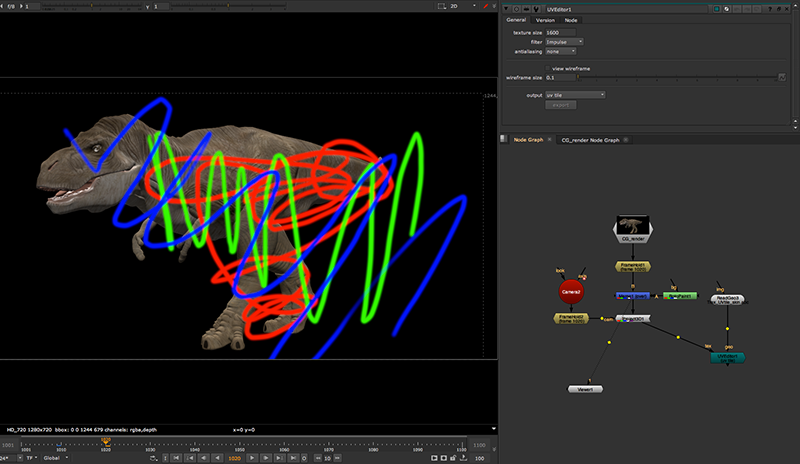Open the antialiasing dropdown

point(560,51)
